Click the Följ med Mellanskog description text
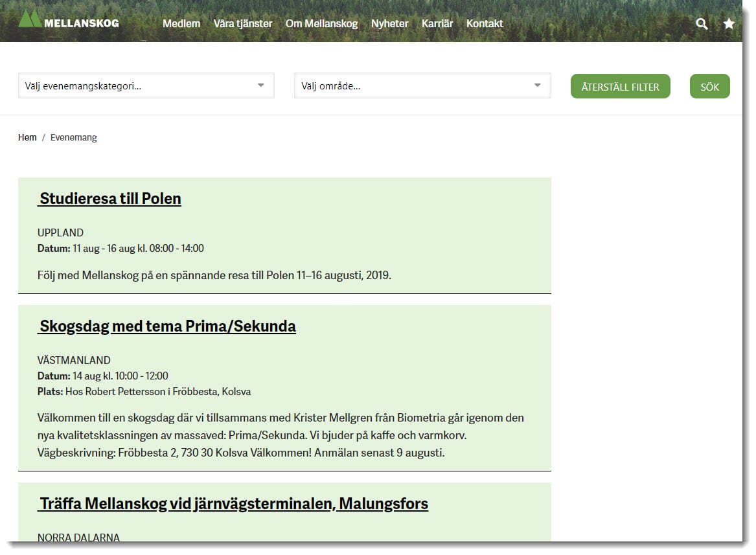The image size is (756, 555). click(x=214, y=275)
